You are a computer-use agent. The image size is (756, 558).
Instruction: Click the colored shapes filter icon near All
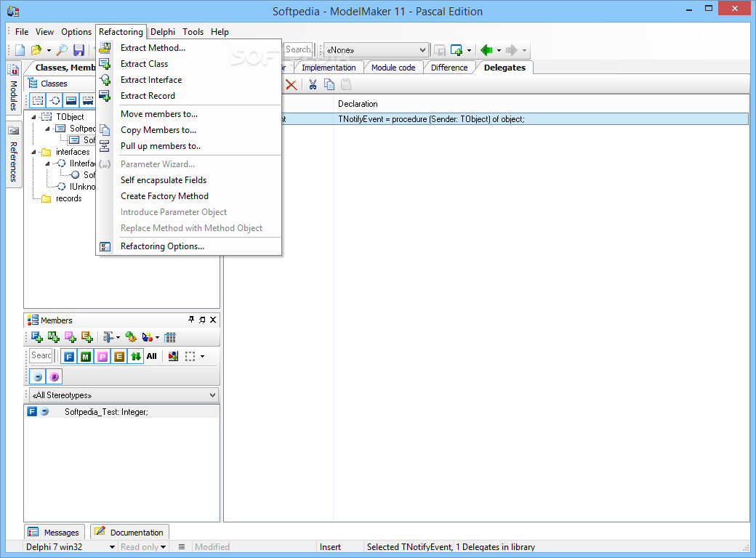point(173,356)
